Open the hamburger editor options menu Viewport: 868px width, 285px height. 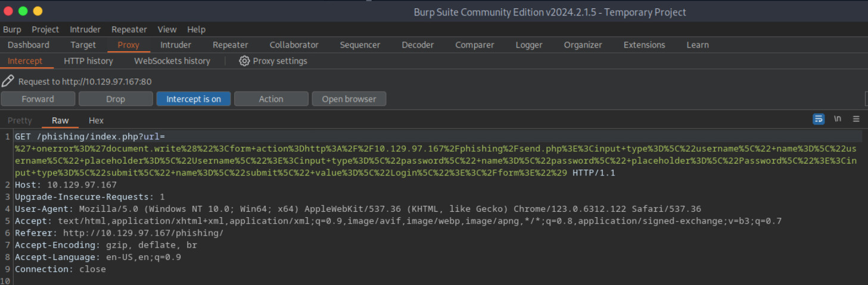pos(856,119)
